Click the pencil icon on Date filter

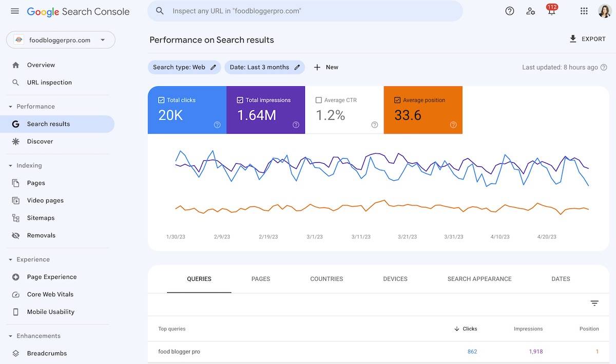pyautogui.click(x=297, y=67)
